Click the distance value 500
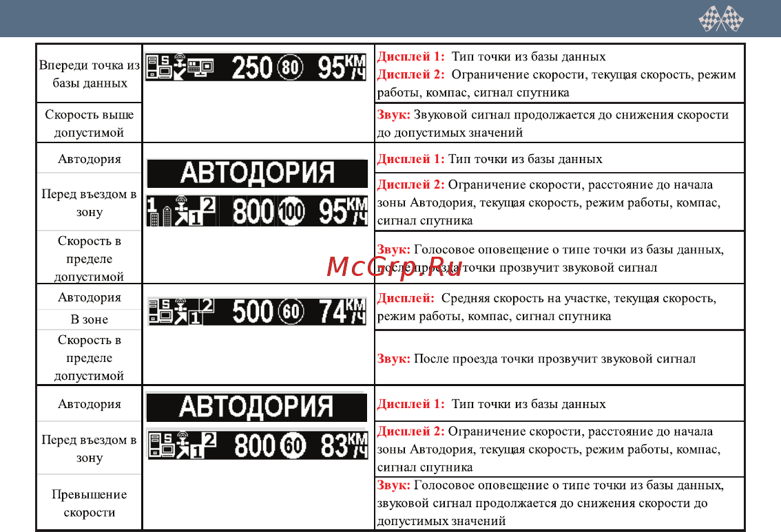 click(x=253, y=312)
